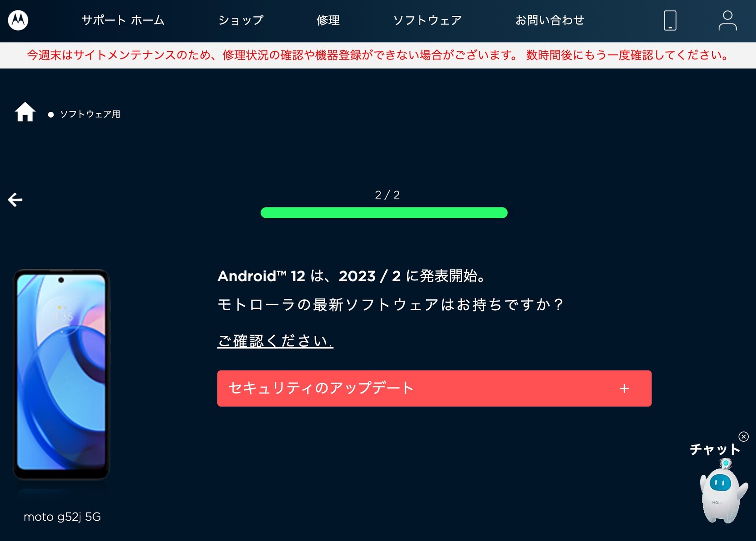Click the back arrow icon
The image size is (756, 541).
pos(15,200)
